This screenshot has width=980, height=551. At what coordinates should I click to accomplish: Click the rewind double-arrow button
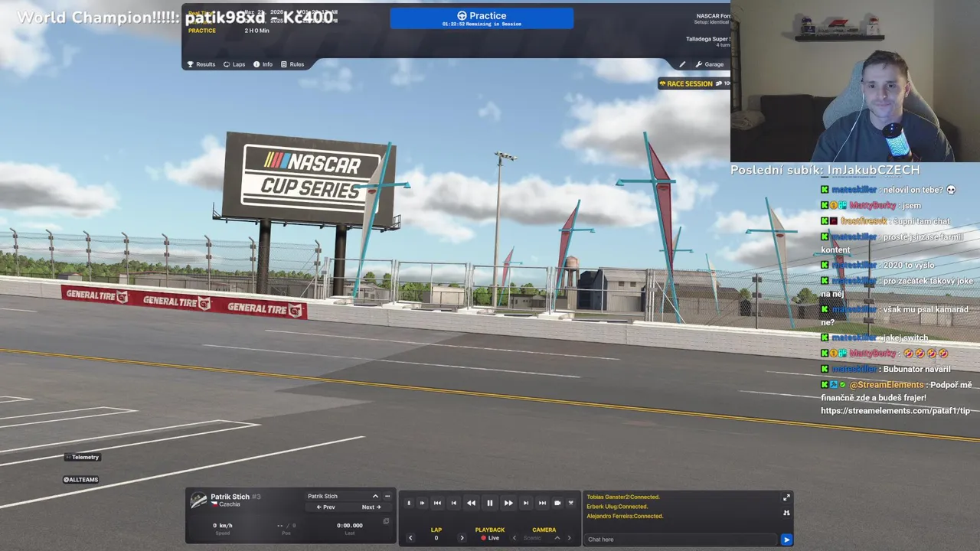[x=471, y=503]
